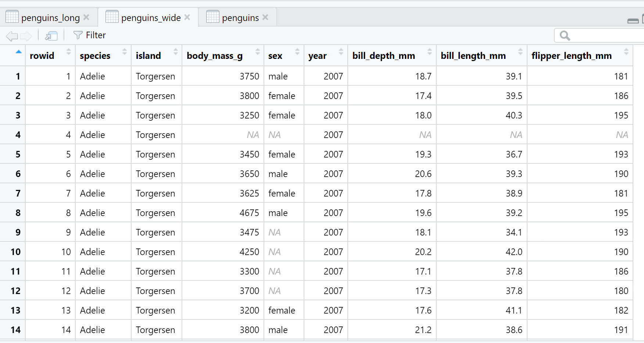The width and height of the screenshot is (644, 343).
Task: Click the back navigation arrow icon
Action: pyautogui.click(x=12, y=36)
